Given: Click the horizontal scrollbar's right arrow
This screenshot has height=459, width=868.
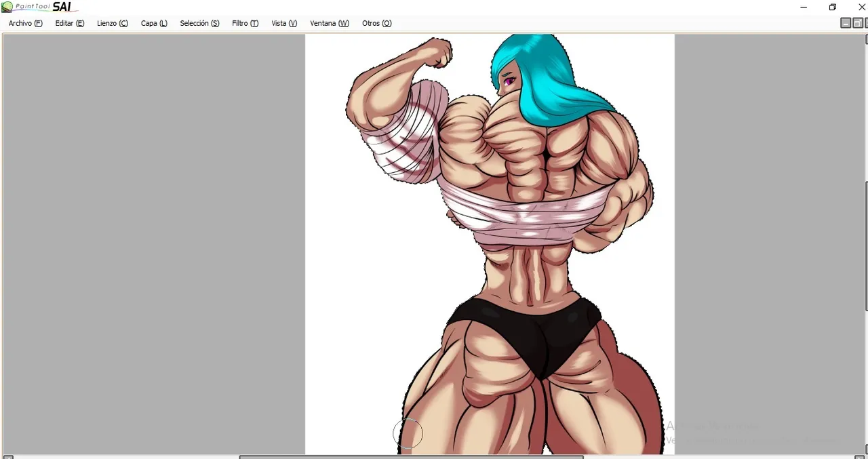Looking at the screenshot, I should [859, 457].
